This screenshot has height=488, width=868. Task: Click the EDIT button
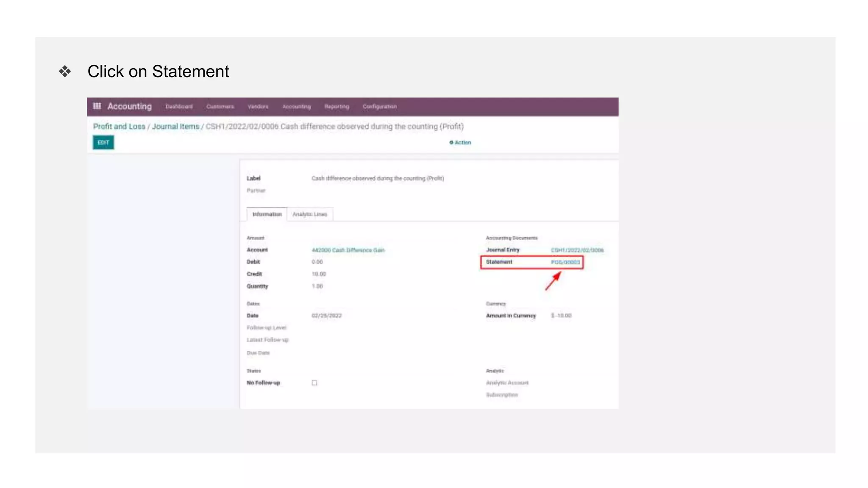103,142
